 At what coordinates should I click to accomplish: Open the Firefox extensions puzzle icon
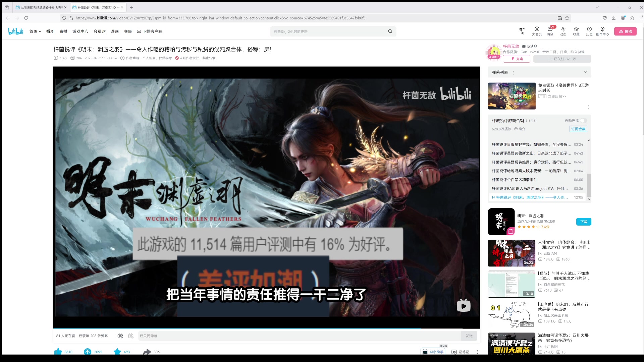click(x=632, y=18)
